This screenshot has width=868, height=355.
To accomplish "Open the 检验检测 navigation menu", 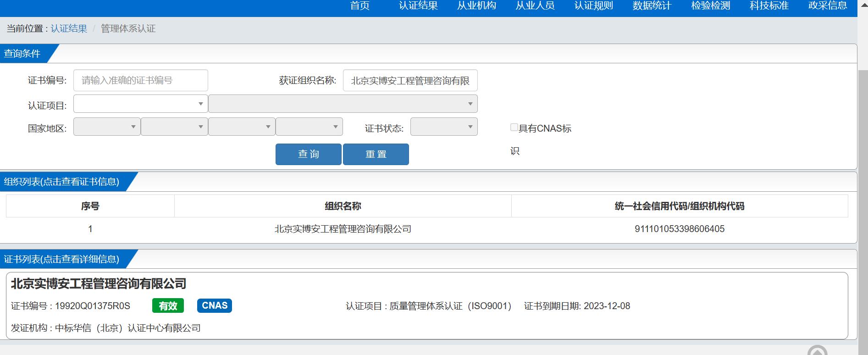I will coord(711,6).
